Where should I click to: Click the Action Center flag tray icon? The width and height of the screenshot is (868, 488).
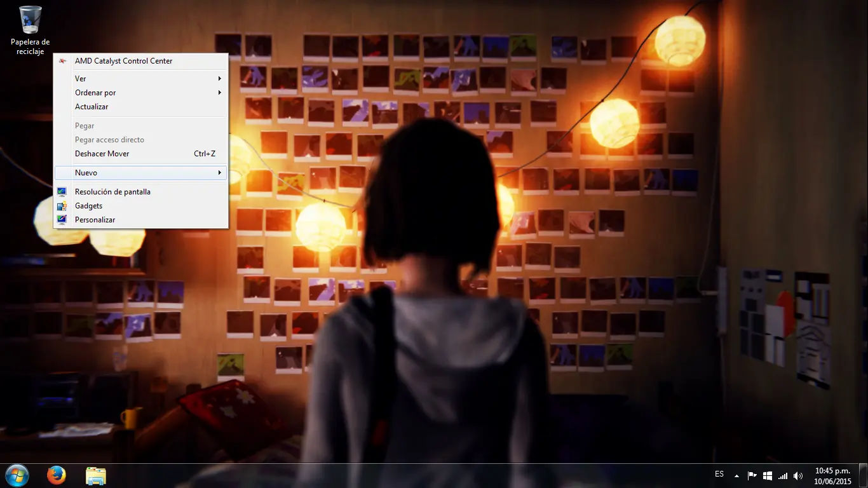752,475
